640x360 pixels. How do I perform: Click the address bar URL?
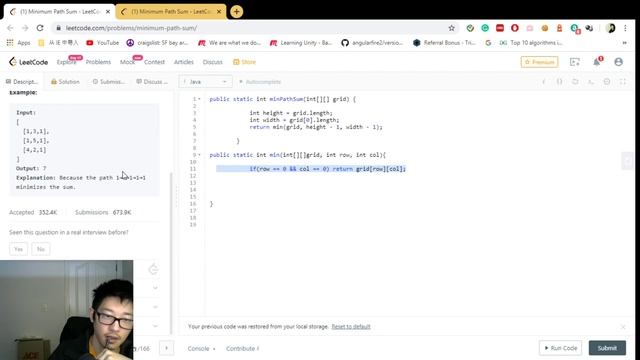pos(131,28)
